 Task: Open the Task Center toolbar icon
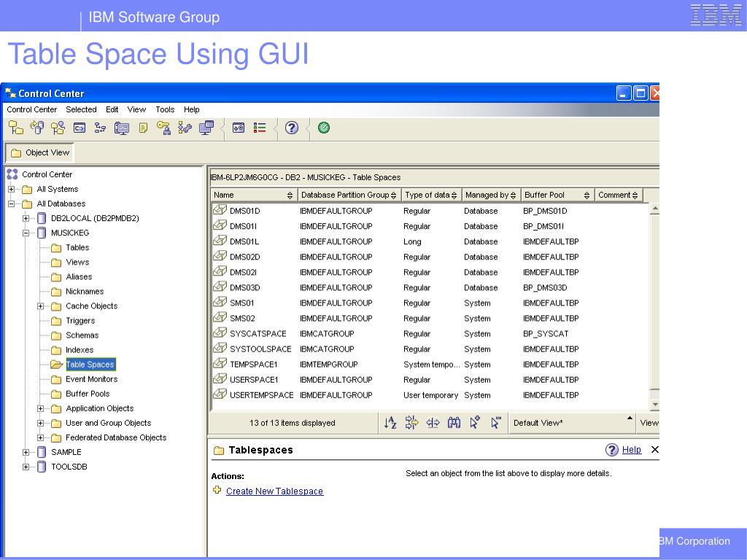click(x=100, y=128)
